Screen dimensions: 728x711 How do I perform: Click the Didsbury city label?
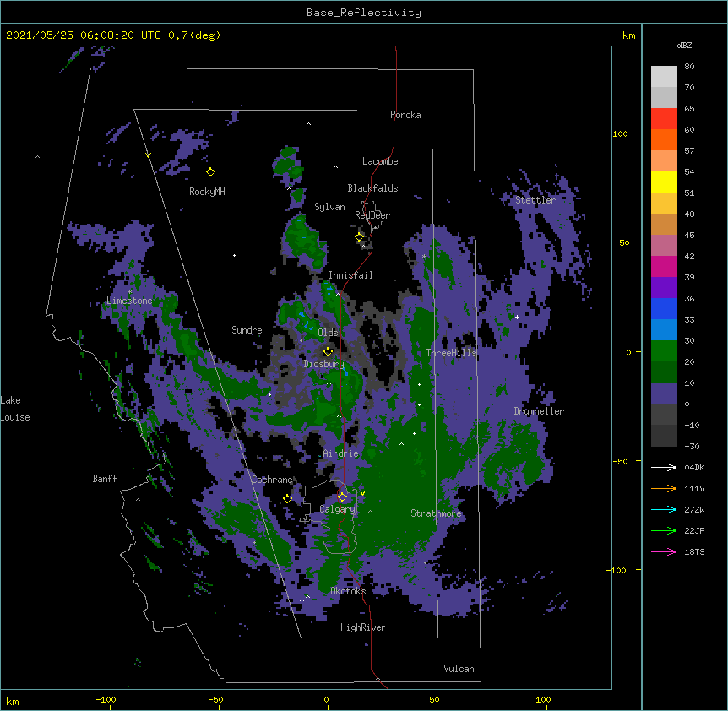coord(324,364)
